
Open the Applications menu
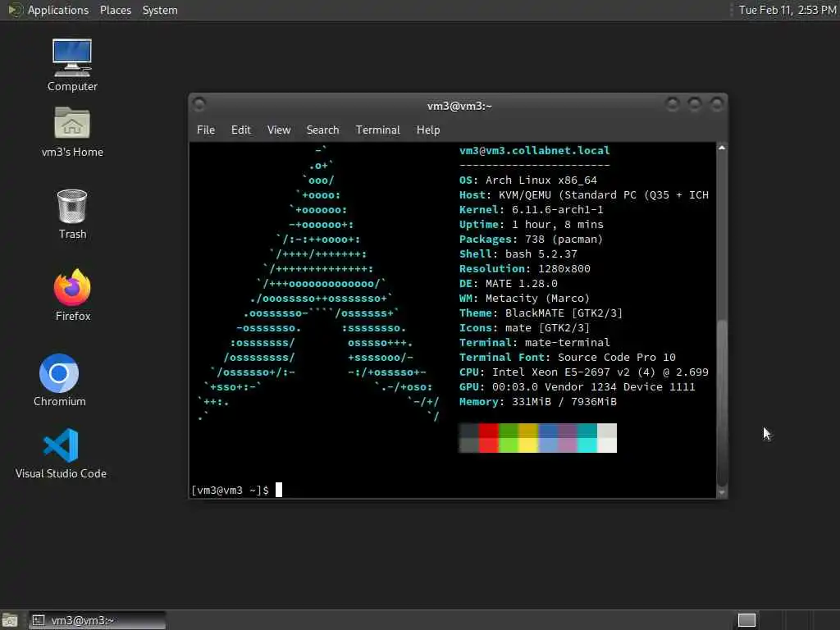pos(58,10)
